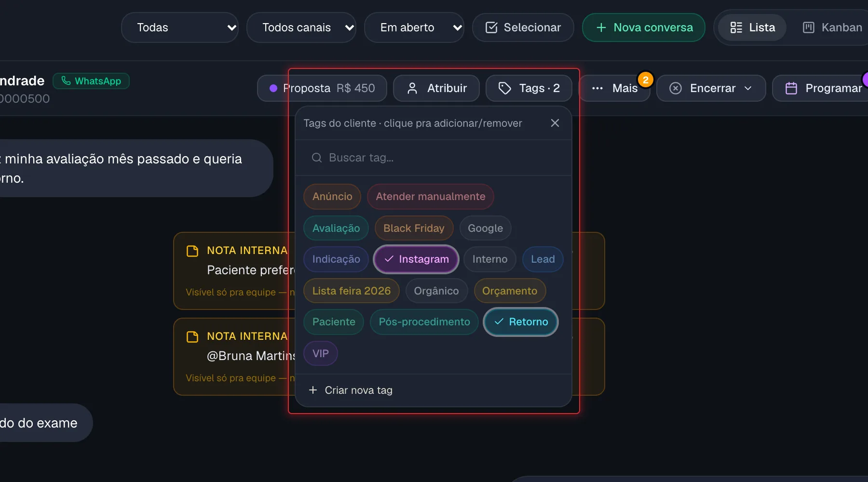
Task: Click the Kanban board icon
Action: pos(809,27)
